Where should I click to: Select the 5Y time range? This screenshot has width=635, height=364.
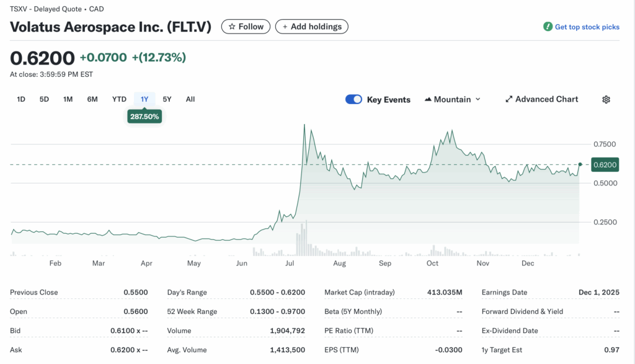click(167, 99)
